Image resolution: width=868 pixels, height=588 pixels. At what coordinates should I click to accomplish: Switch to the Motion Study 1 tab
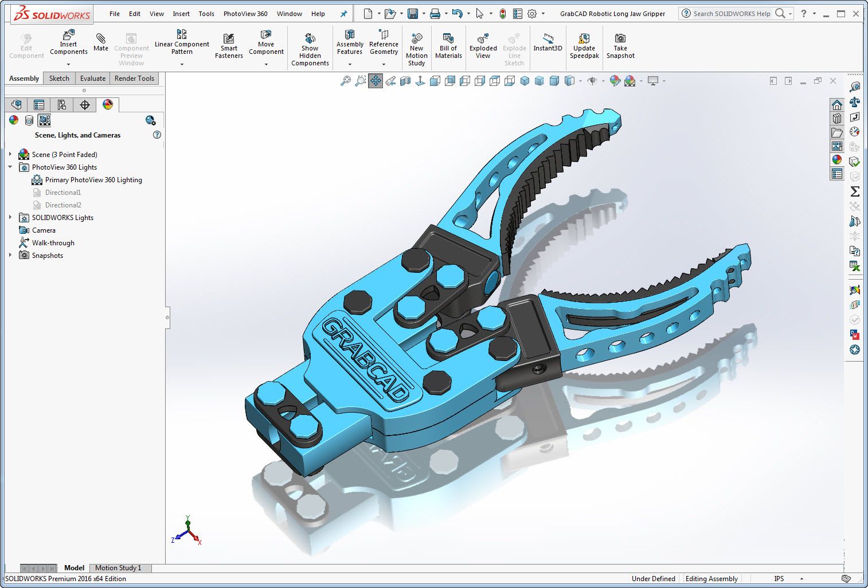coord(118,568)
